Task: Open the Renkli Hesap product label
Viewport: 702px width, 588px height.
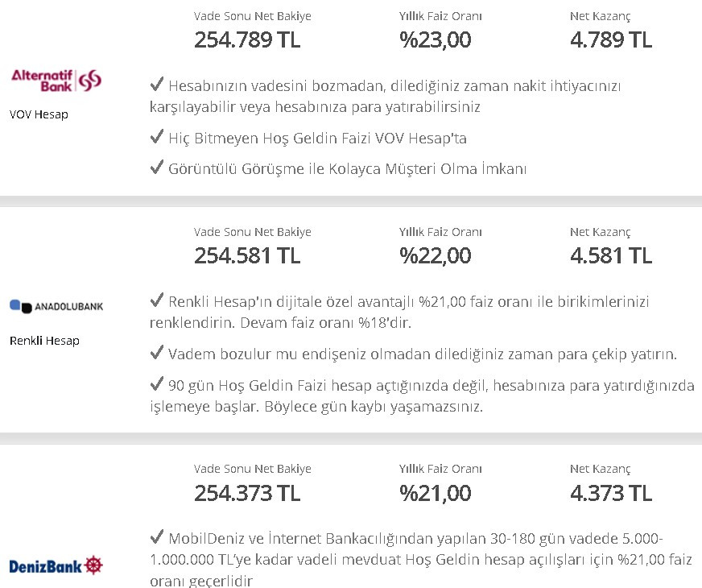Action: pos(44,341)
